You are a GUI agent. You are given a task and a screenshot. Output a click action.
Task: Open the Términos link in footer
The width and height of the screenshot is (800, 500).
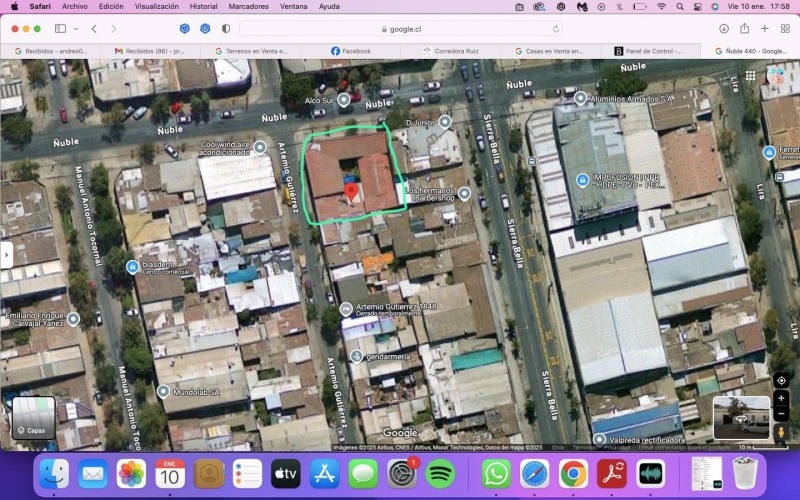click(x=585, y=447)
